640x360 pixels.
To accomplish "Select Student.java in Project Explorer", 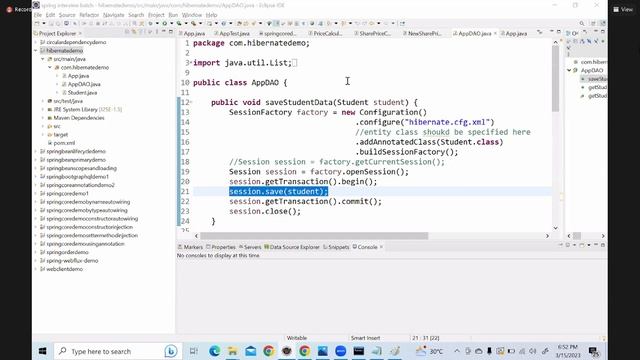I will click(x=82, y=93).
